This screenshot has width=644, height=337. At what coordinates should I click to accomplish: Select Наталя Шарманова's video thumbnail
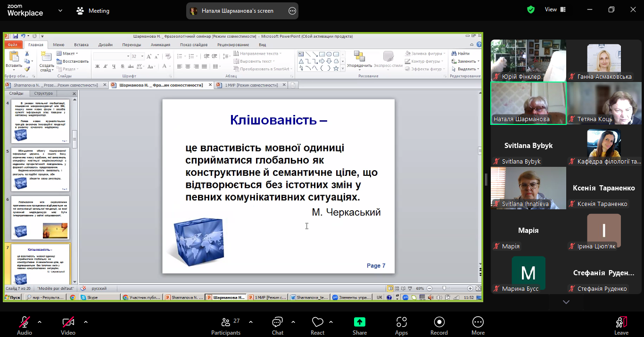pyautogui.click(x=528, y=103)
